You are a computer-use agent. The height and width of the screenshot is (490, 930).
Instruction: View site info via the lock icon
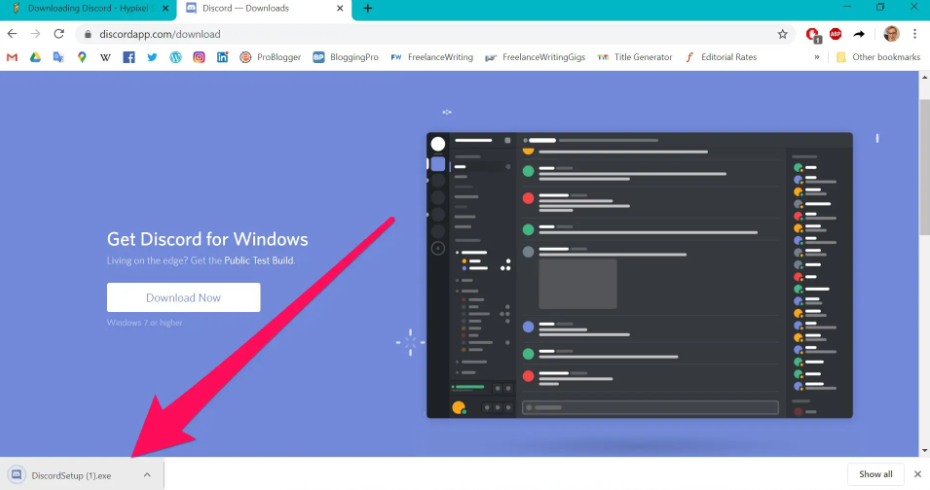coord(88,34)
